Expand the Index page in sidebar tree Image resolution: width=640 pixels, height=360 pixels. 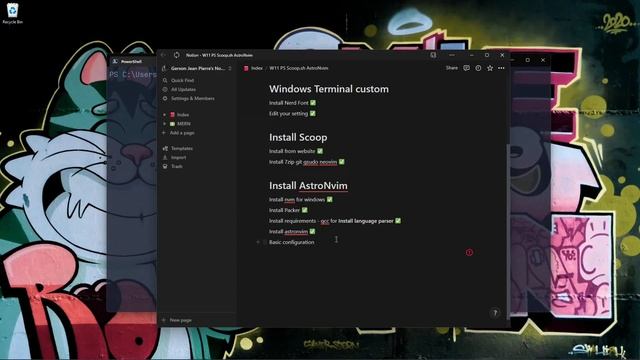(x=164, y=115)
